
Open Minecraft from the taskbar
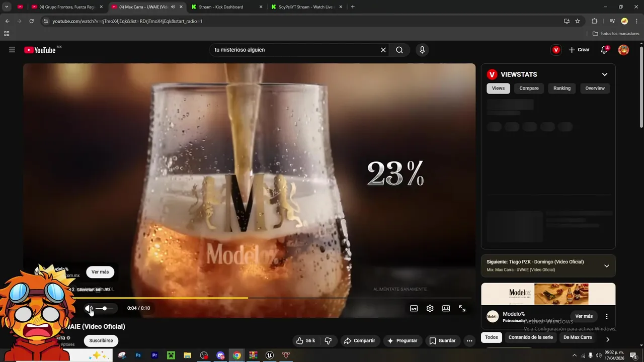[x=171, y=355]
